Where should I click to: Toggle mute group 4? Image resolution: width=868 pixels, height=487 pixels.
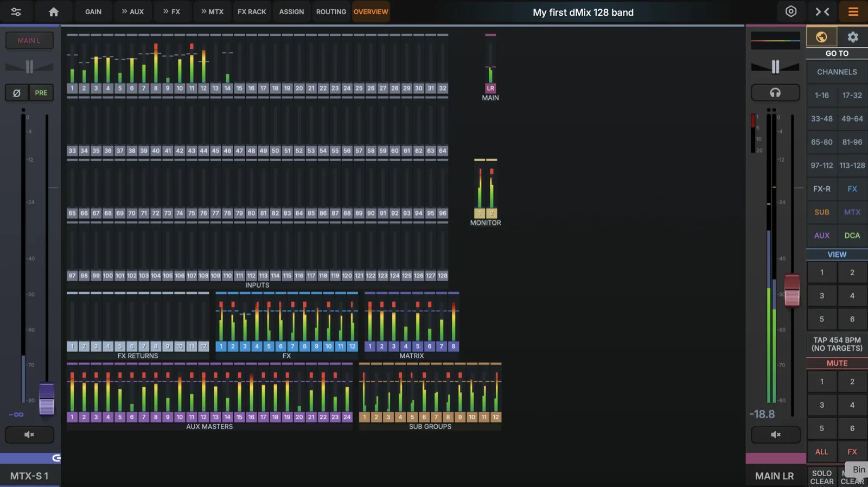(852, 405)
